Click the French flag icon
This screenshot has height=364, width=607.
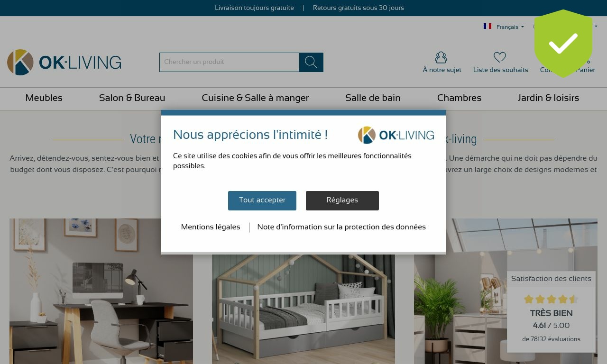487,27
